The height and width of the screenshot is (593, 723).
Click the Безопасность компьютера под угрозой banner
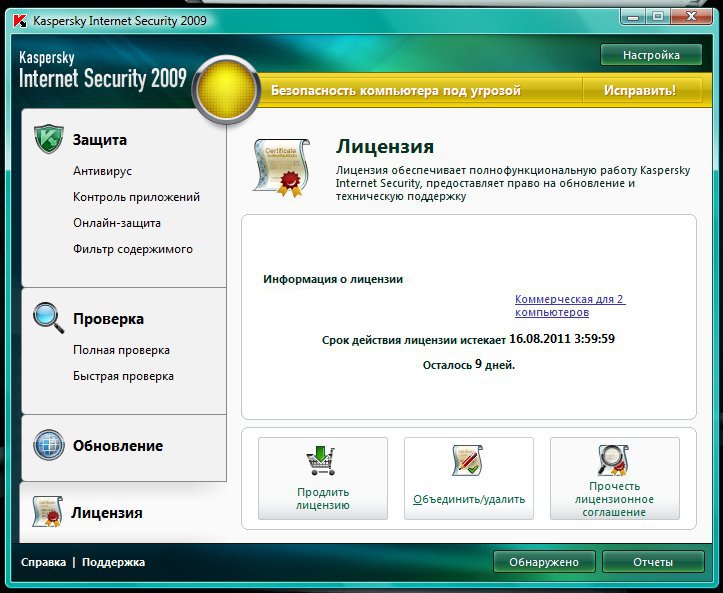[396, 90]
